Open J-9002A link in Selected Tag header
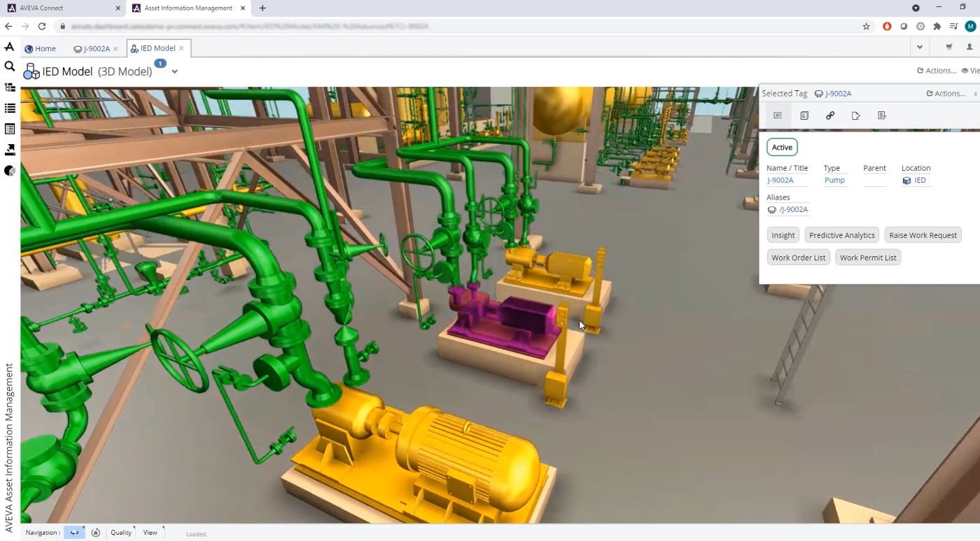Screen dimensions: 980x541 pyautogui.click(x=839, y=94)
